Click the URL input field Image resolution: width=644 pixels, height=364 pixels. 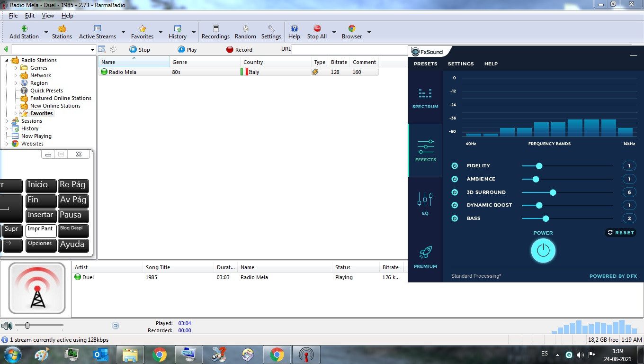(x=349, y=49)
